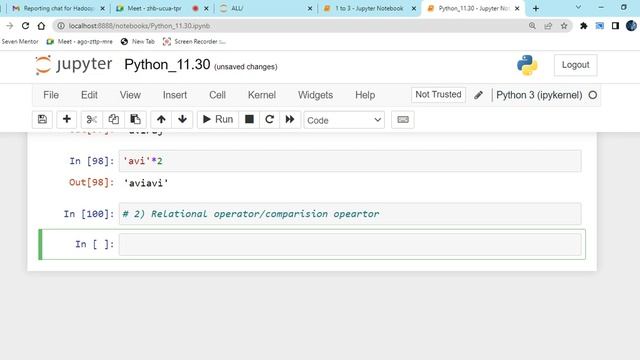Go to browser home page
The image size is (640, 360).
click(x=41, y=26)
